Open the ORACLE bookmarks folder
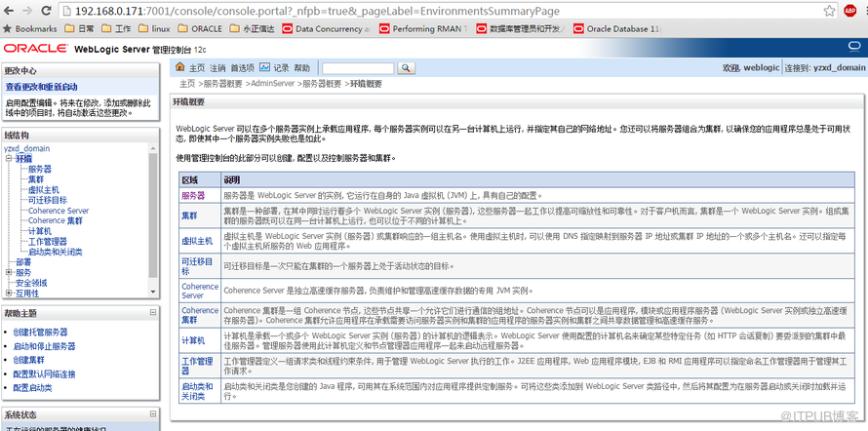868x431 pixels. point(200,29)
